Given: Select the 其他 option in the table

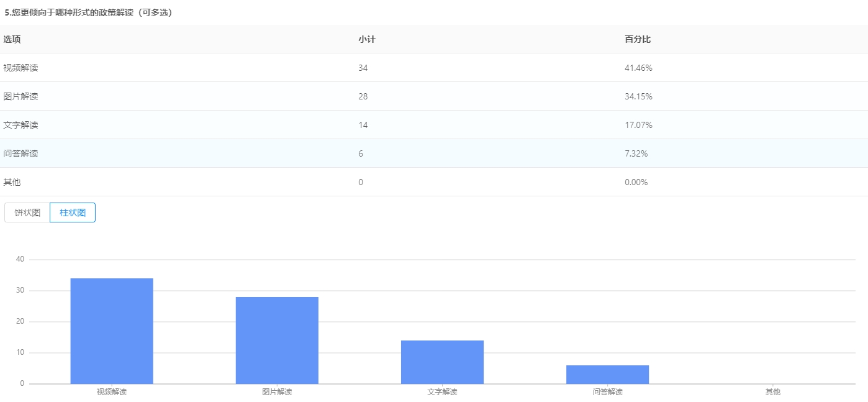Looking at the screenshot, I should coord(12,182).
